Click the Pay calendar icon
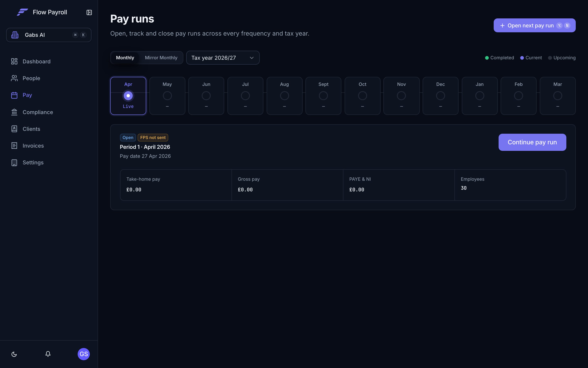Screen dimensions: 588x368 click(14, 95)
